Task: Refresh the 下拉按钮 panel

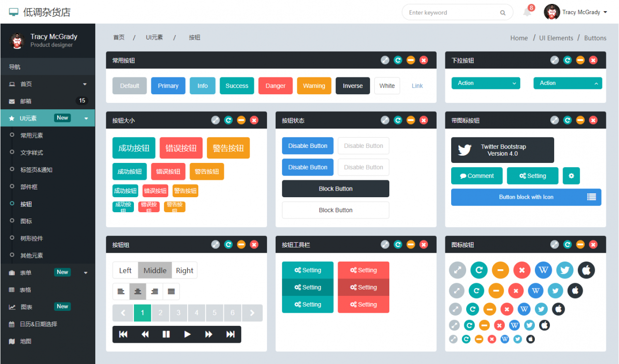Action: click(x=568, y=60)
